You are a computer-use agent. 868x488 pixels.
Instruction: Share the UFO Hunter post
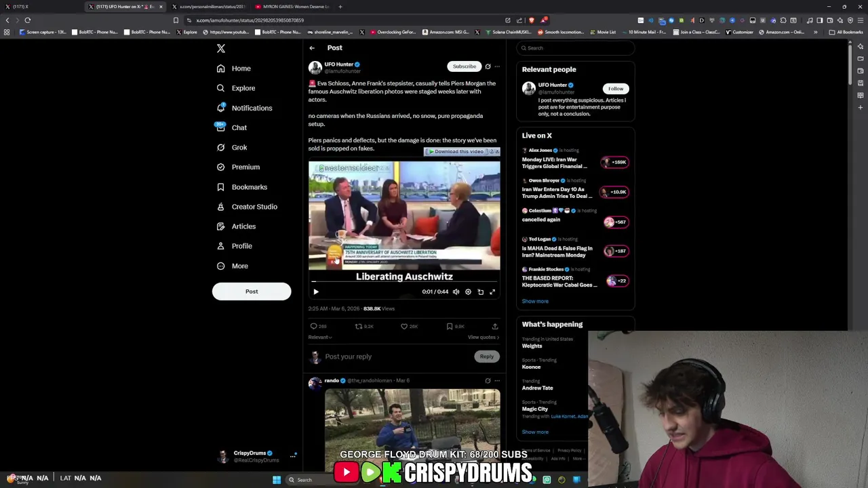(495, 326)
